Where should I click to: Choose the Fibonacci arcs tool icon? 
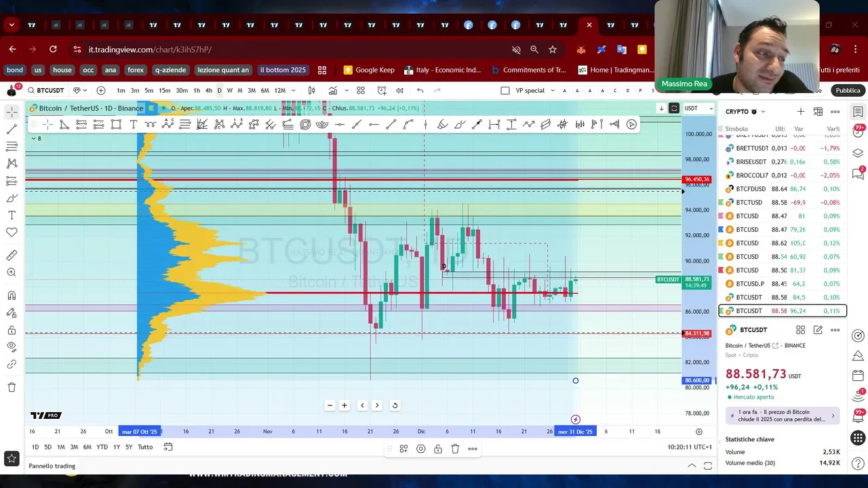point(322,124)
